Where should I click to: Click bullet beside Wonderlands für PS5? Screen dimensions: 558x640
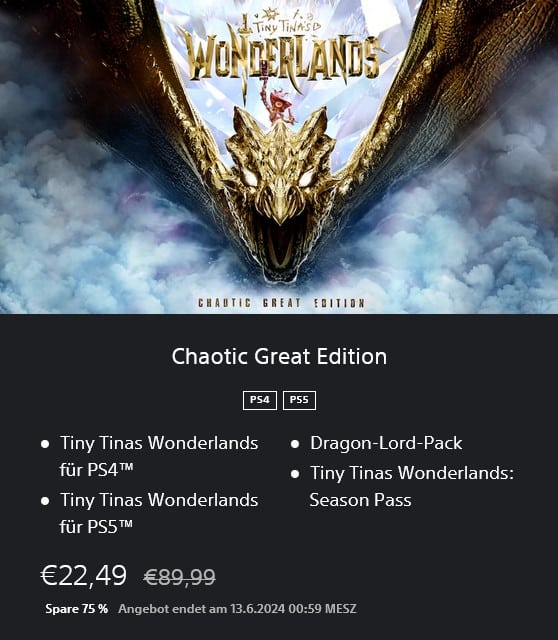pos(45,501)
